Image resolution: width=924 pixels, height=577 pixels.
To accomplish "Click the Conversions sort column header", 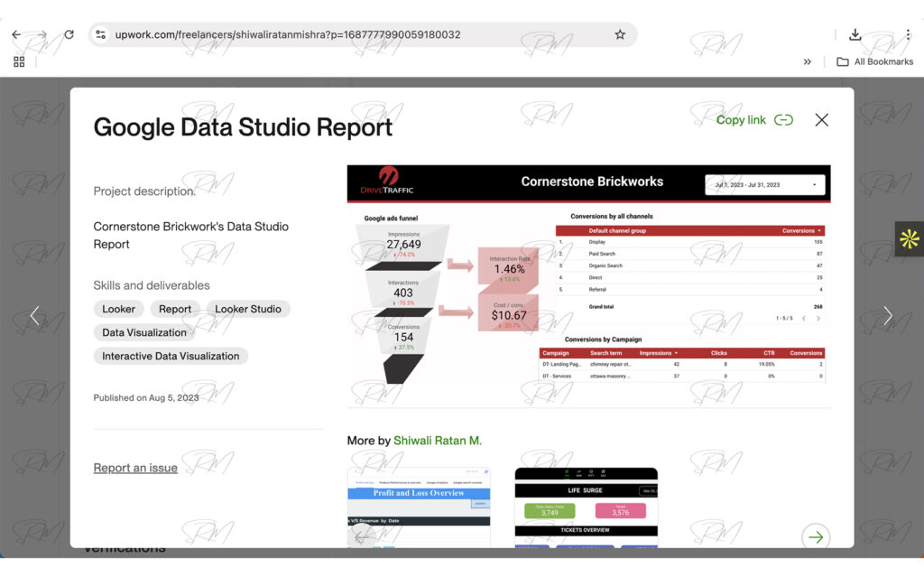I will pyautogui.click(x=801, y=230).
